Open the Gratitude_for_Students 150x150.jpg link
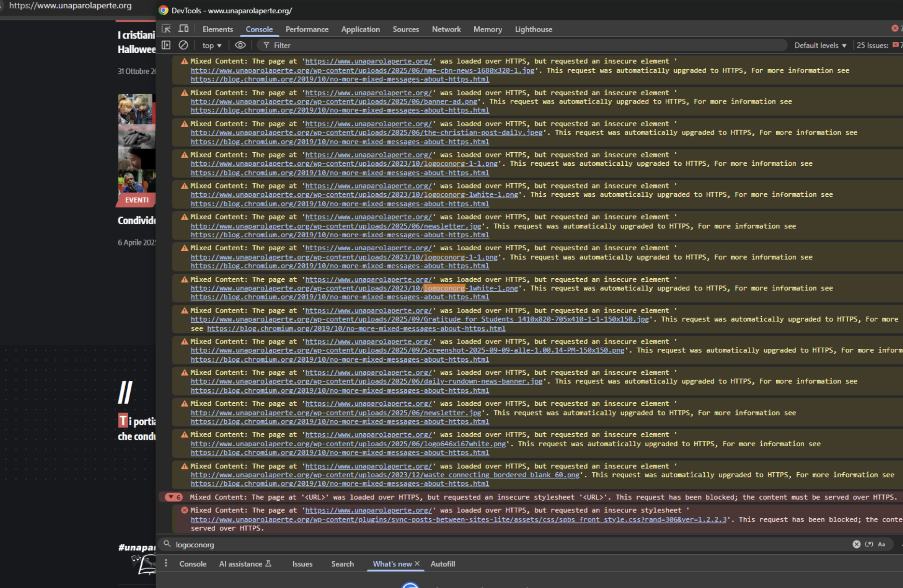The width and height of the screenshot is (903, 588). coord(420,319)
